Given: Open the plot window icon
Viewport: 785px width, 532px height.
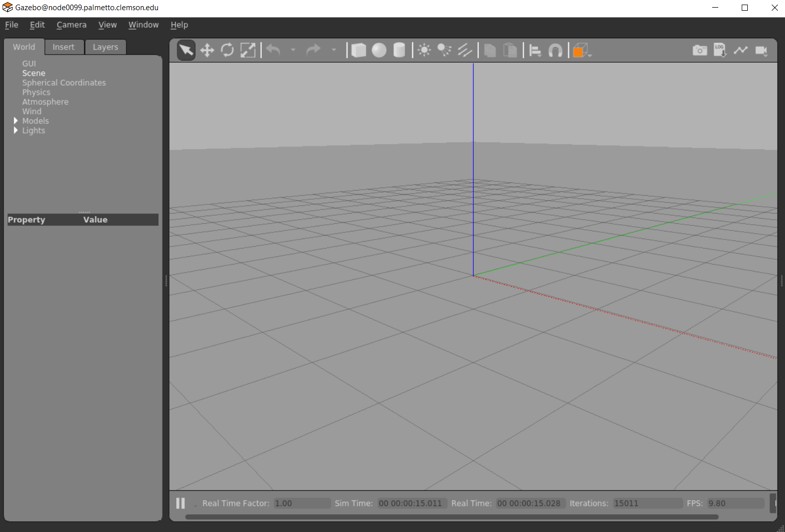Looking at the screenshot, I should tap(741, 50).
